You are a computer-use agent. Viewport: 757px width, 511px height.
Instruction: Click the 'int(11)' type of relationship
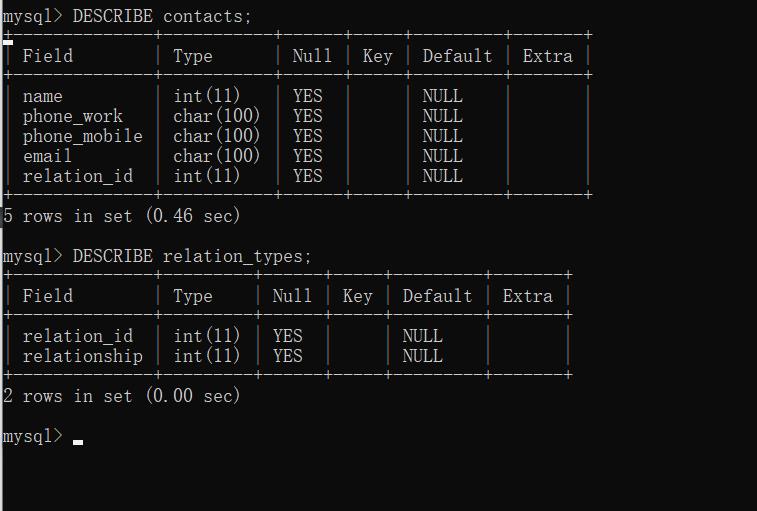click(x=207, y=356)
